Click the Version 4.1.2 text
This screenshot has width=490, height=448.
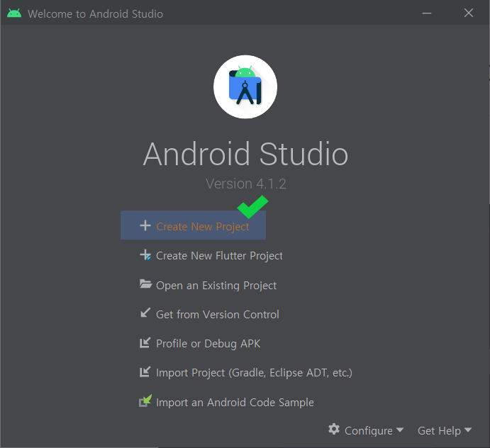(246, 184)
